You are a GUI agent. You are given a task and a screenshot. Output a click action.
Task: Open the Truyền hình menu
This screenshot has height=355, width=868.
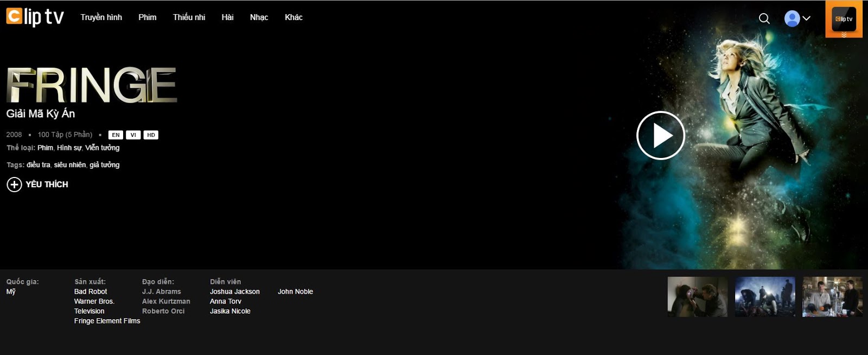click(x=101, y=17)
